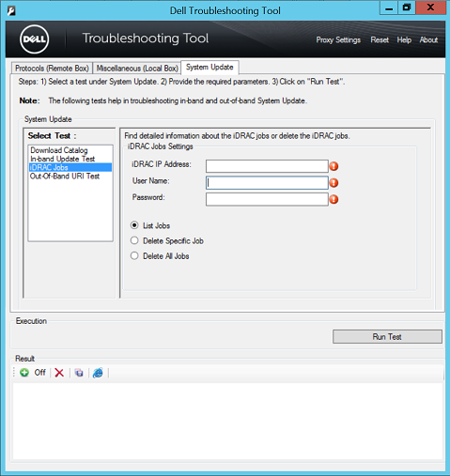Screen dimensions: 450x476
Task: Open the Miscellaneous (Local Box) tab
Action: pos(137,68)
